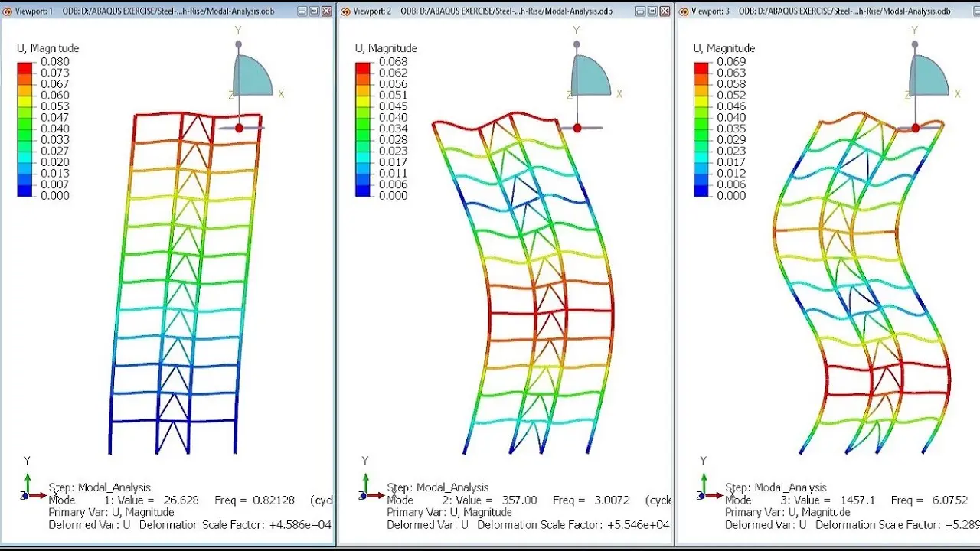The width and height of the screenshot is (980, 551).
Task: Maximize Viewport 1
Action: 315,11
